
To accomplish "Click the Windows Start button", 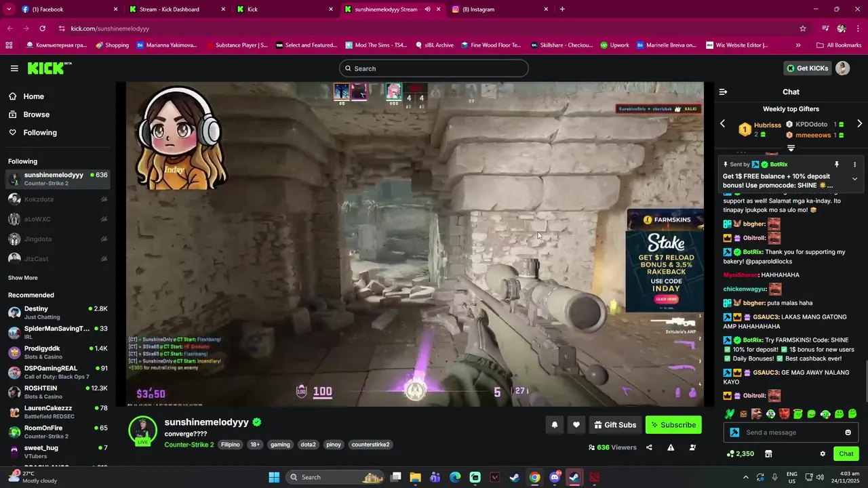I will pyautogui.click(x=274, y=477).
